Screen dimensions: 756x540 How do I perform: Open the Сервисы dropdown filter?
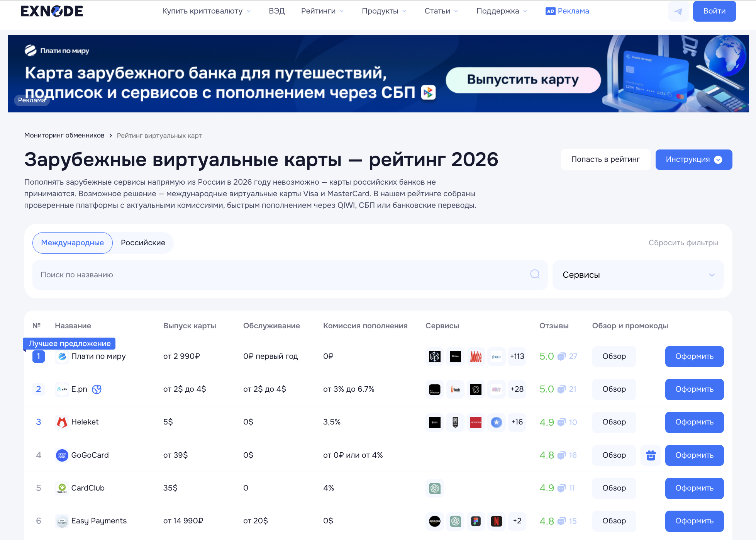pyautogui.click(x=638, y=275)
